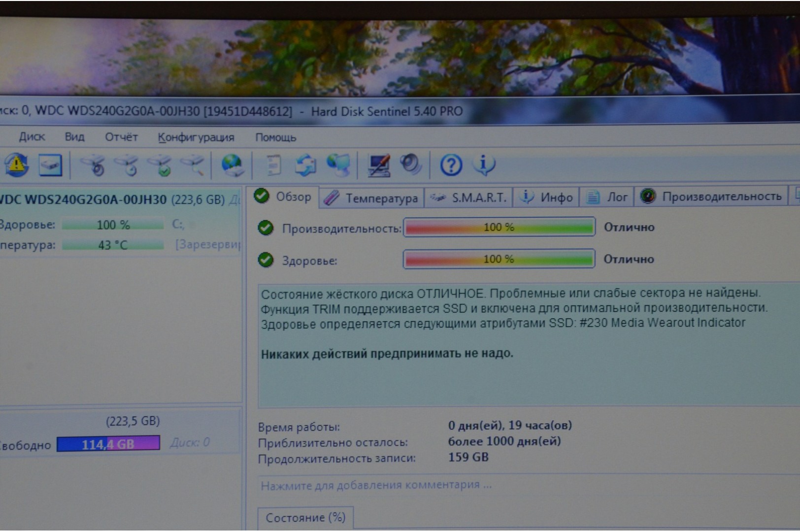This screenshot has width=800, height=532.
Task: Click the 100 % health bar in disk list
Action: (x=113, y=225)
